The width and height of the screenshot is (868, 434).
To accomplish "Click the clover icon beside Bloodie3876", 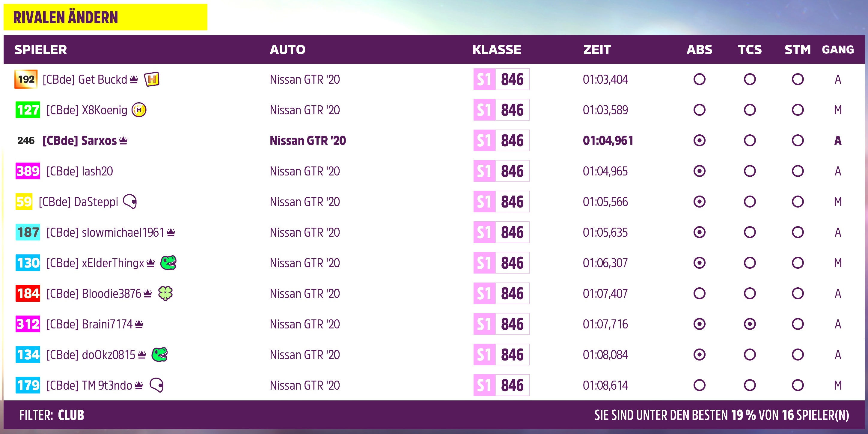I will click(165, 293).
